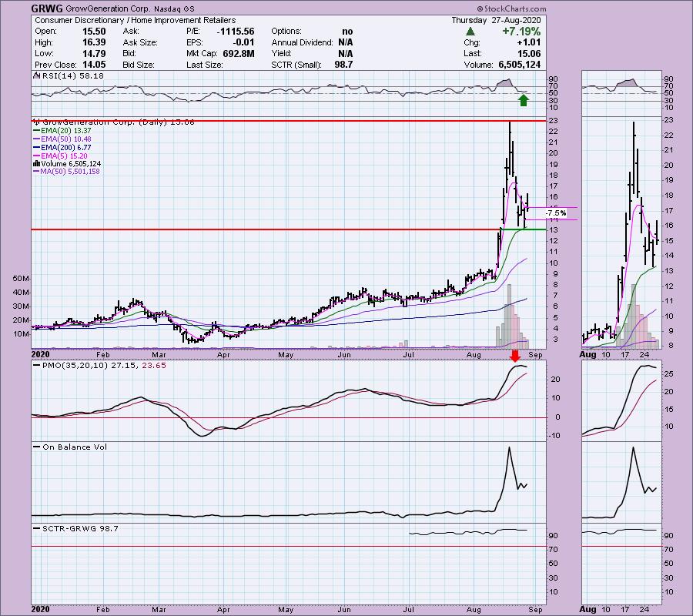The image size is (693, 616).
Task: Click the 50M volume axis label
Action: [x=22, y=279]
